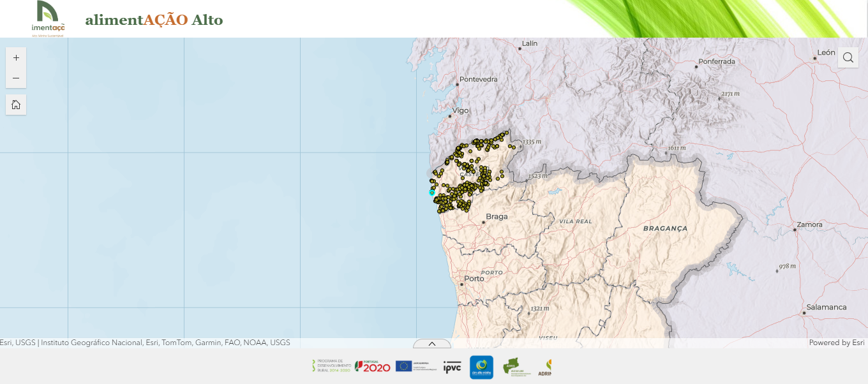This screenshot has height=384, width=868.
Task: Click the Portugal 2020 logo
Action: pyautogui.click(x=372, y=366)
